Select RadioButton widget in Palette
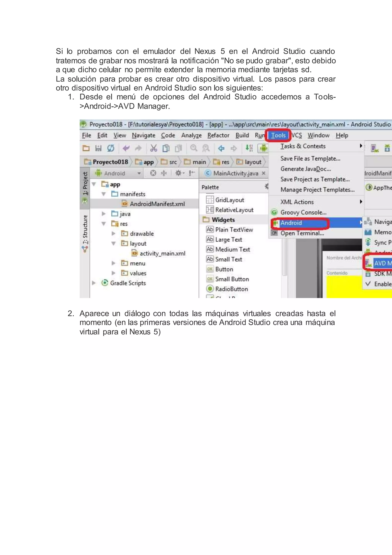Image resolution: width=392 pixels, height=555 pixels. click(x=227, y=289)
